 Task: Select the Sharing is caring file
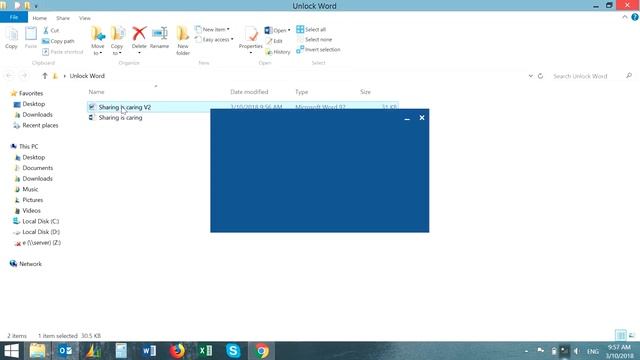[x=120, y=118]
